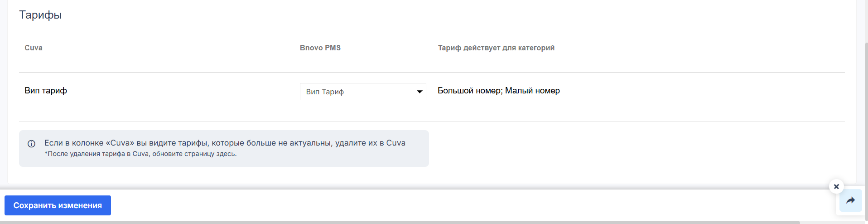Click the blank space right of the info notice
The height and width of the screenshot is (224, 868).
[634, 148]
